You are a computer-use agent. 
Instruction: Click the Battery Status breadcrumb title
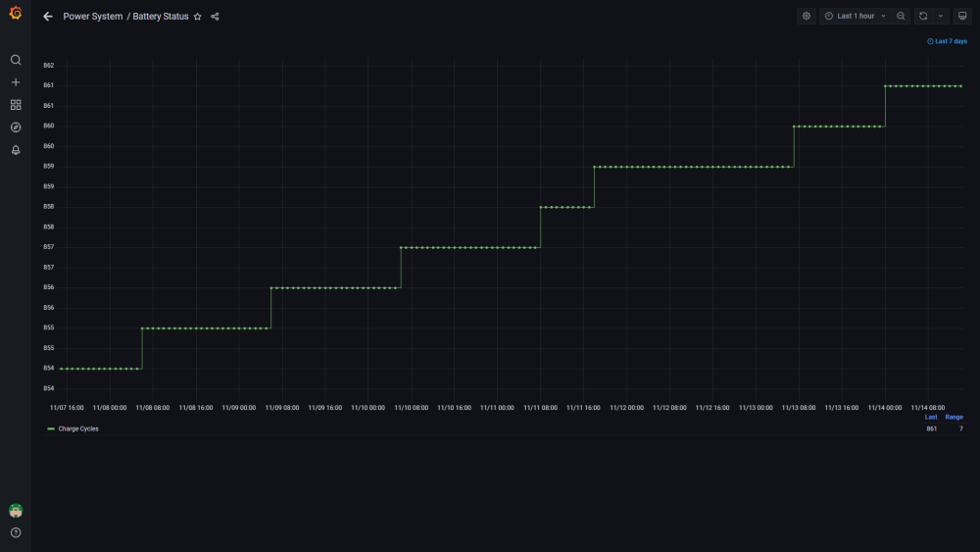pos(161,17)
